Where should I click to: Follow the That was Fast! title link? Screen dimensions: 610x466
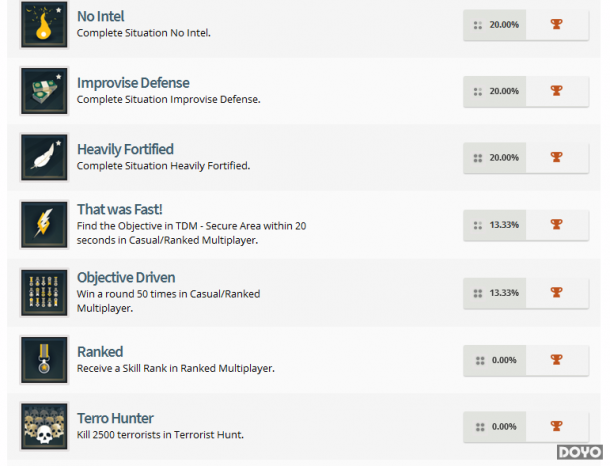[x=119, y=209]
